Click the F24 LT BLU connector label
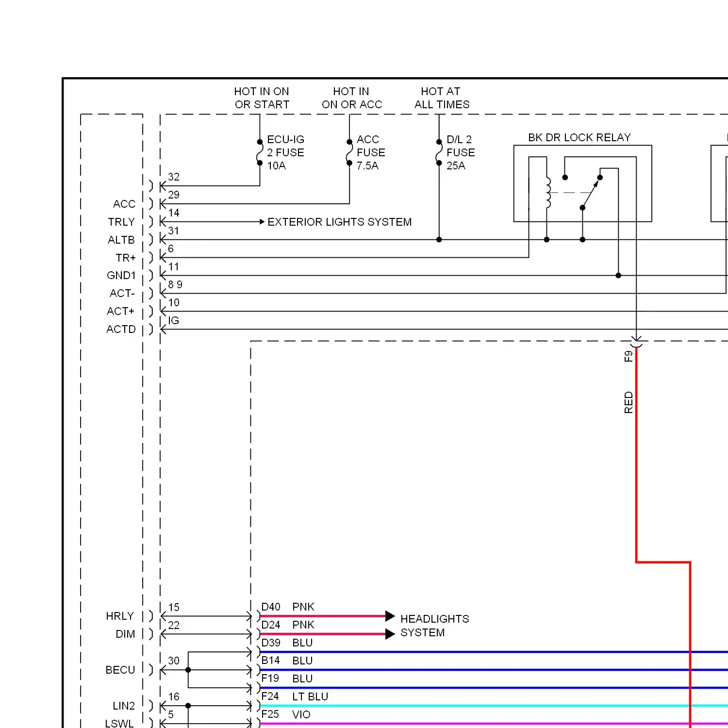 [x=295, y=696]
